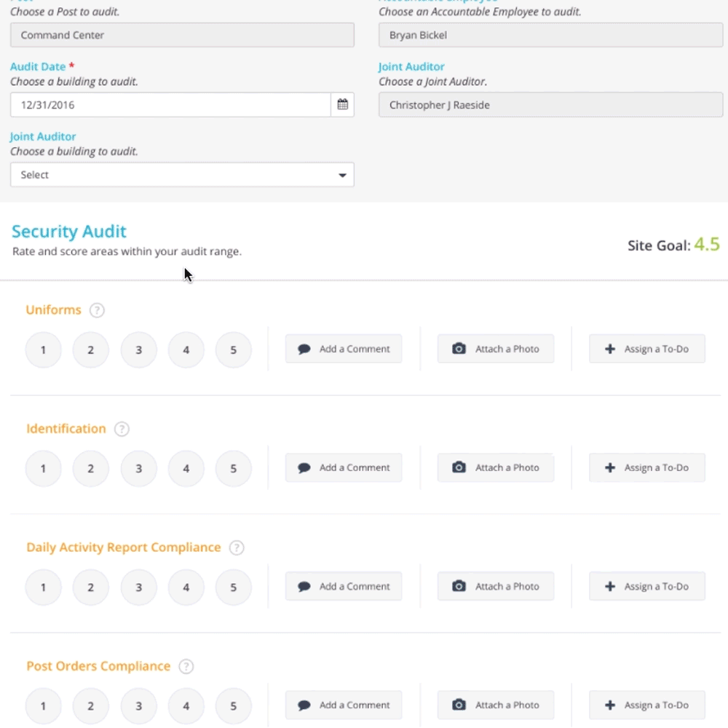Screen dimensions: 728x728
Task: Assign a To-Do for Daily Activity Report Compliance
Action: 647,586
